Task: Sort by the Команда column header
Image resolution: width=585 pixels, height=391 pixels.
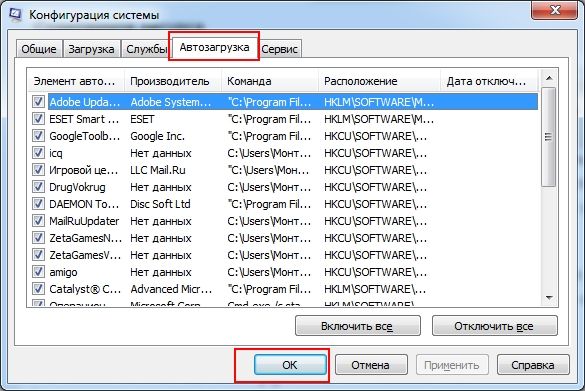Action: point(270,81)
